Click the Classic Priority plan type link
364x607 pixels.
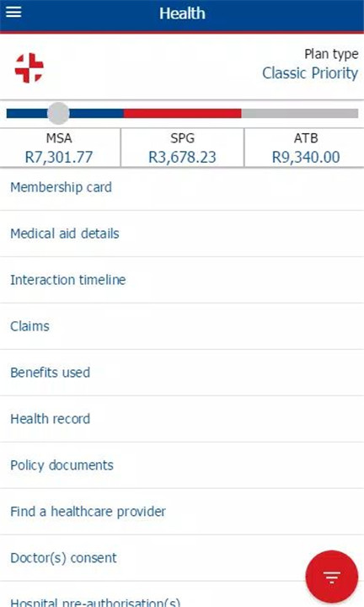310,73
